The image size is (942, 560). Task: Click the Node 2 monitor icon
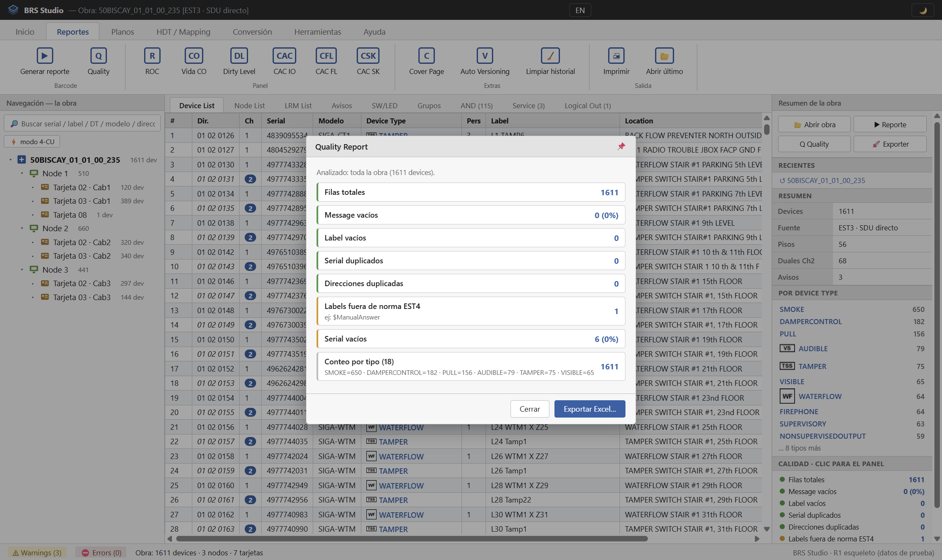pyautogui.click(x=34, y=228)
